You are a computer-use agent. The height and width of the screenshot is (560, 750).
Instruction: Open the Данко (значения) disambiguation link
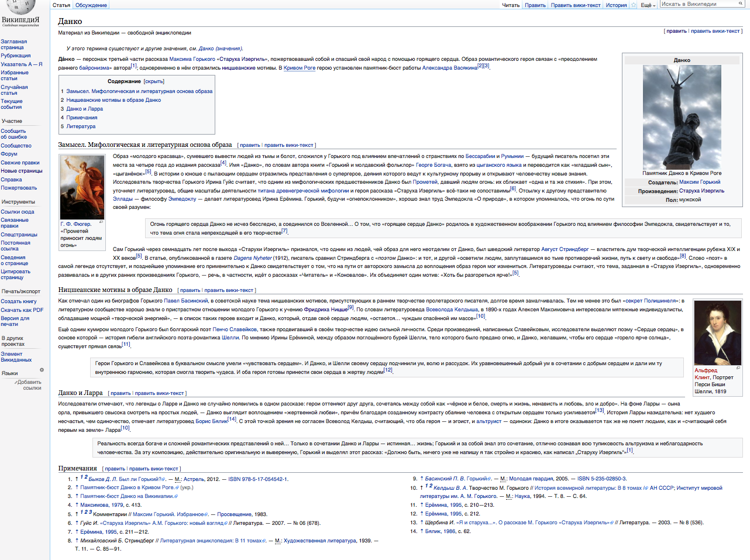coord(220,49)
